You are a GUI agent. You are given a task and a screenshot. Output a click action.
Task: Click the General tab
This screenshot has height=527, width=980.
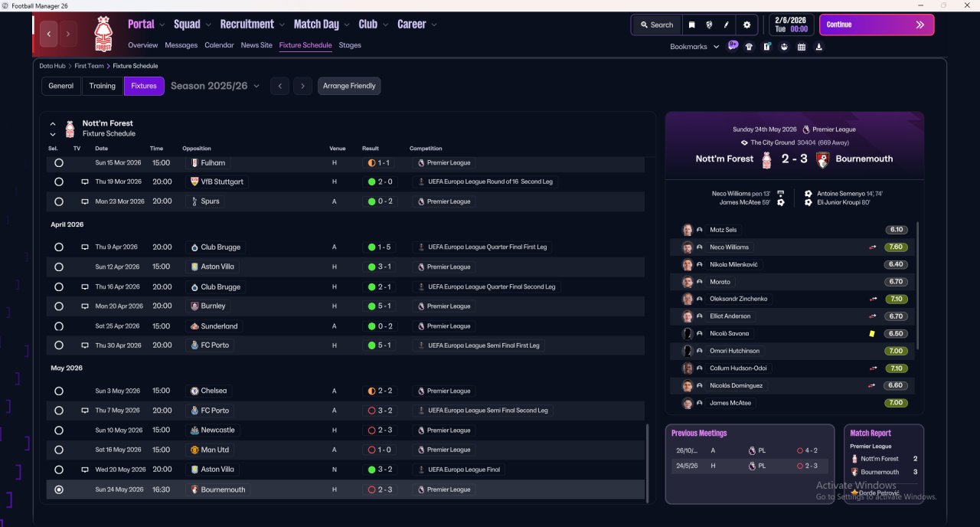pos(61,86)
